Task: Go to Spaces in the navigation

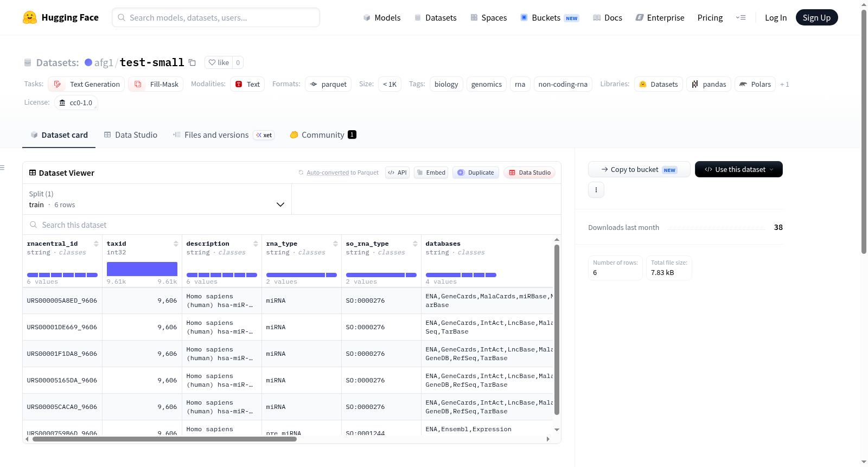Action: [x=489, y=17]
